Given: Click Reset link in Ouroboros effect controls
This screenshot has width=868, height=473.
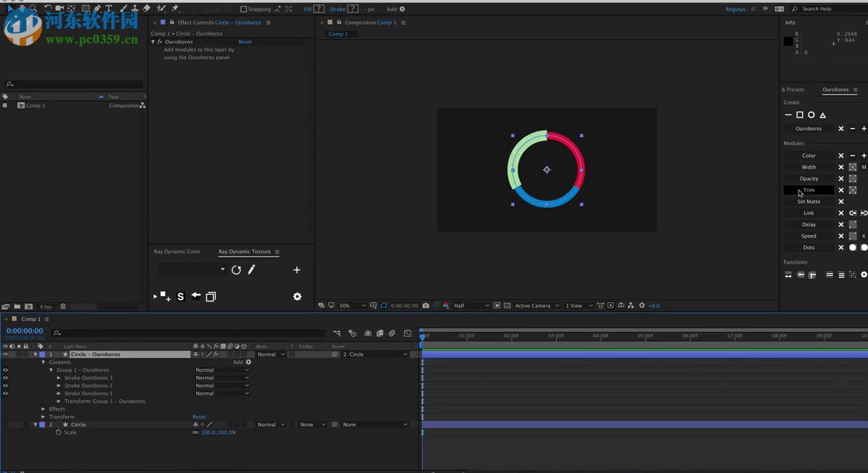Looking at the screenshot, I should click(x=245, y=42).
